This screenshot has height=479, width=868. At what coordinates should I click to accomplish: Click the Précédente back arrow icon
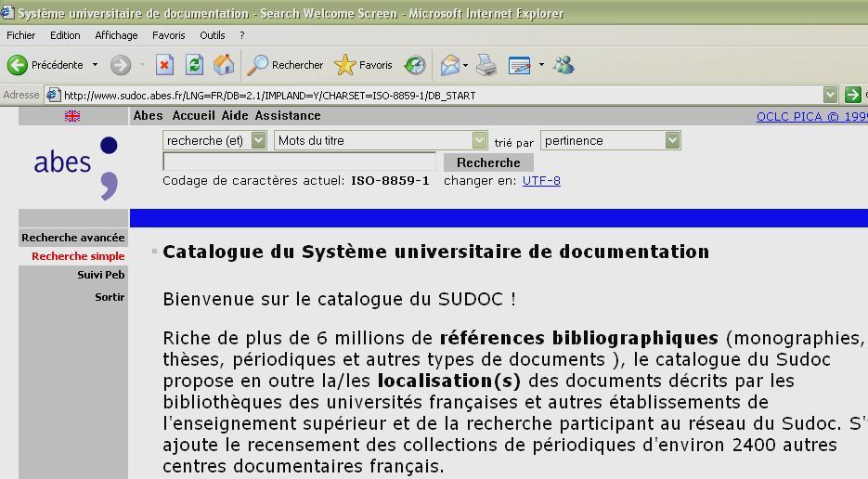pyautogui.click(x=17, y=65)
